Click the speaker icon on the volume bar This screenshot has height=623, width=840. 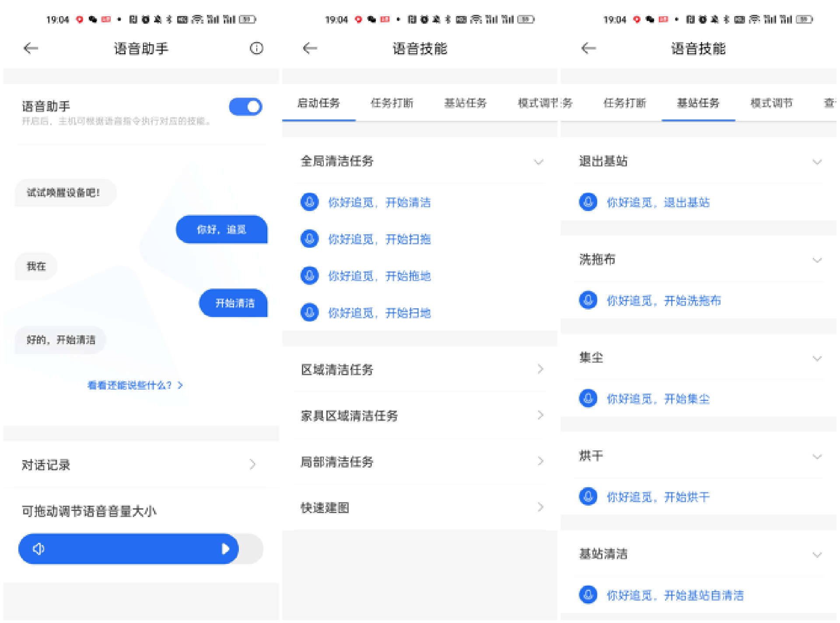(x=39, y=549)
